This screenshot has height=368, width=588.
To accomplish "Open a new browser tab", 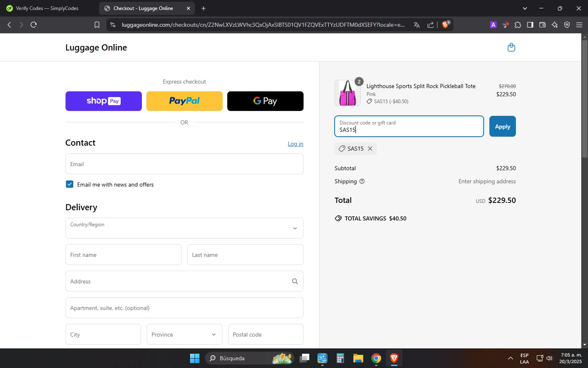I will pos(203,8).
